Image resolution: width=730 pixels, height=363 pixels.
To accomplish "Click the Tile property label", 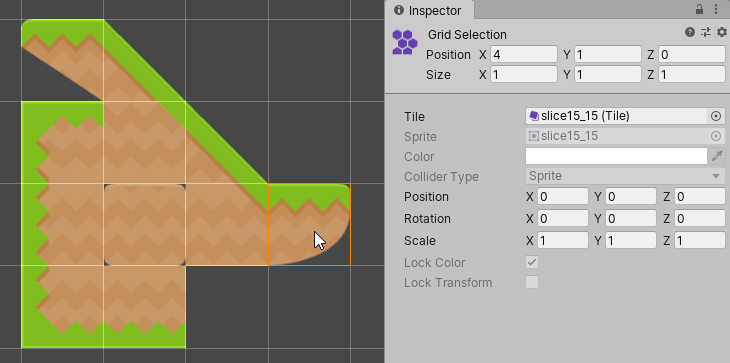I will [x=414, y=116].
